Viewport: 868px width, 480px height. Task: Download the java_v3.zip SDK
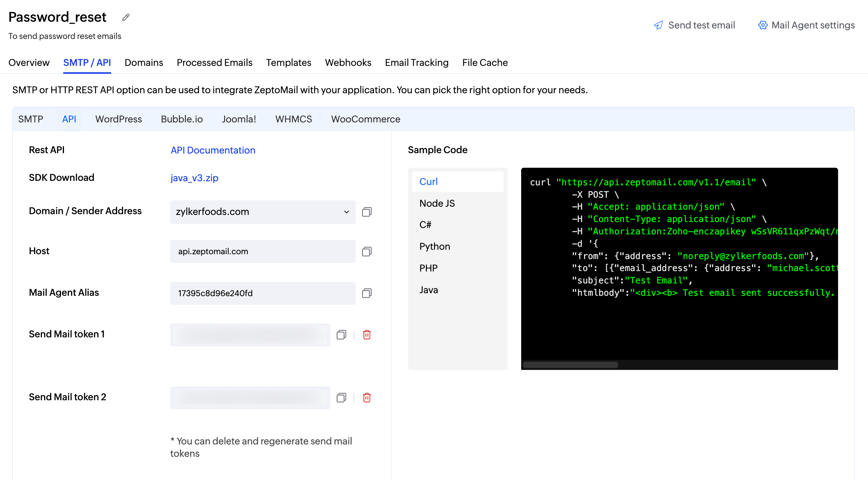click(x=194, y=178)
